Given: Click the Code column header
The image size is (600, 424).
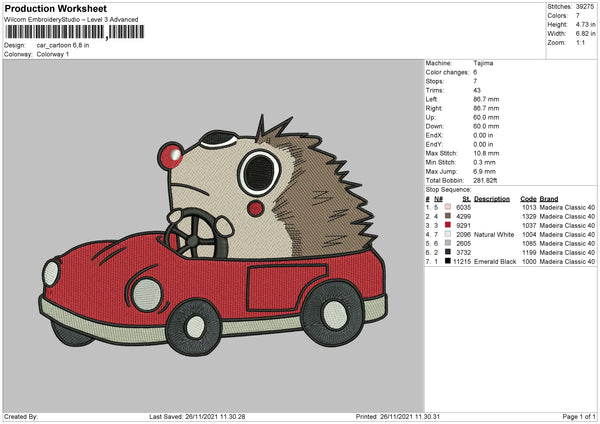Looking at the screenshot, I should pos(528,198).
